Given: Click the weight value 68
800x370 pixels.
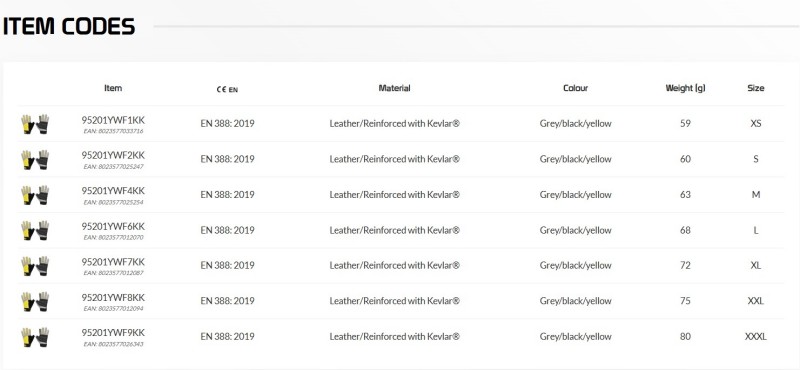Looking at the screenshot, I should pos(685,230).
